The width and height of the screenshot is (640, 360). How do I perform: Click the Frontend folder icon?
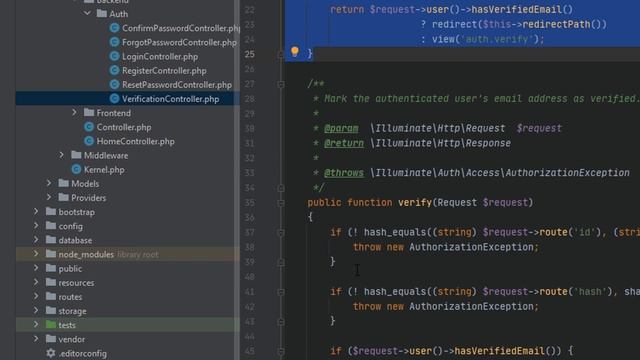[x=89, y=112]
